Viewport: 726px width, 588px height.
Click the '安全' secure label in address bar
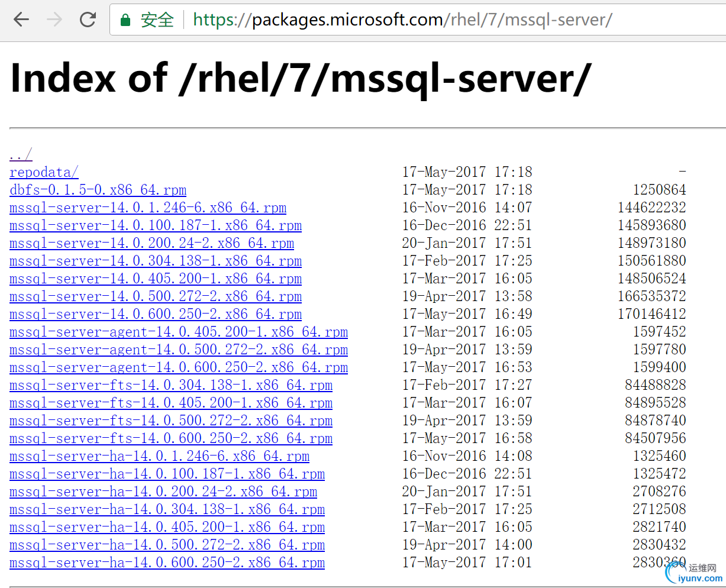[x=157, y=20]
